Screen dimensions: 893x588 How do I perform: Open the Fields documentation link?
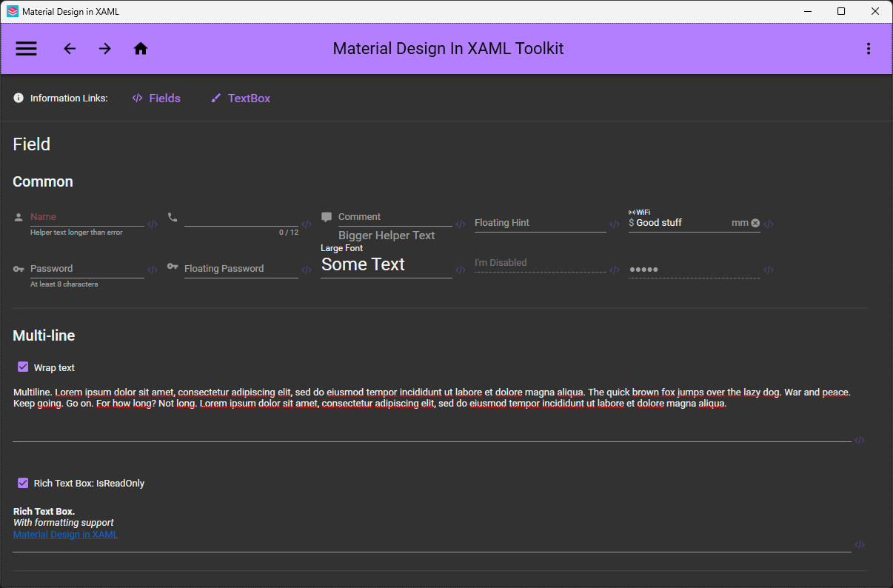click(156, 98)
